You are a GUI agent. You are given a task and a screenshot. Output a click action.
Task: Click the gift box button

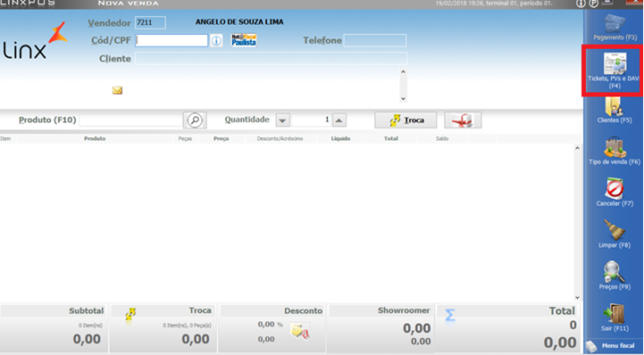[463, 120]
